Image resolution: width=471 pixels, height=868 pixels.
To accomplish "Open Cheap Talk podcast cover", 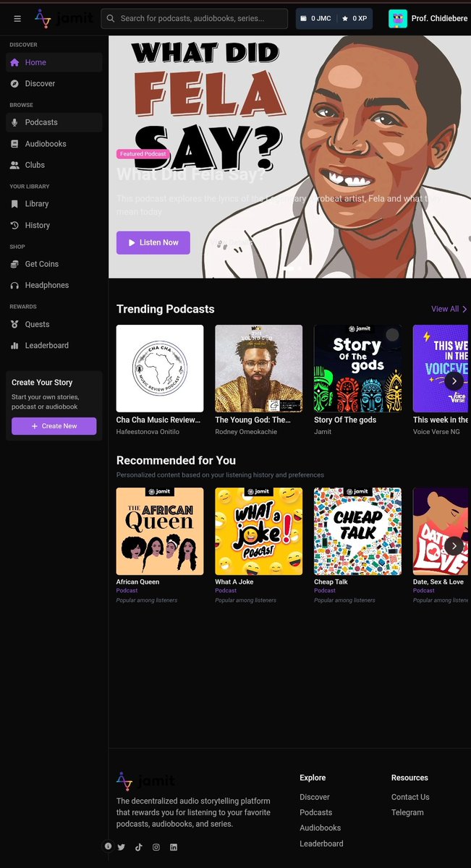I will (x=357, y=531).
